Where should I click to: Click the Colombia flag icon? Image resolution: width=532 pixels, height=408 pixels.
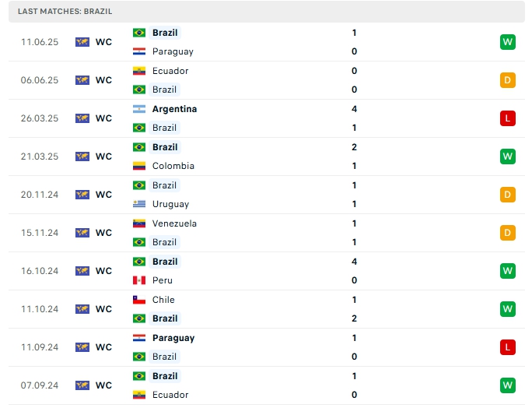pos(139,166)
